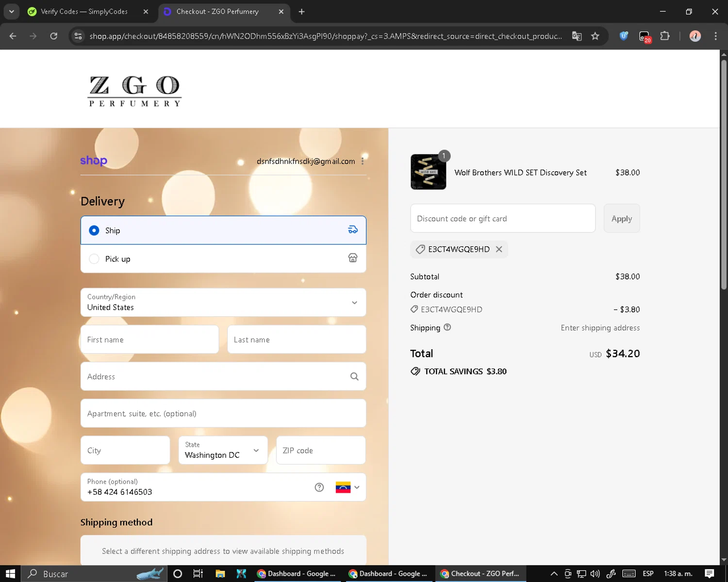Open Cortana circle icon on taskbar

178,574
